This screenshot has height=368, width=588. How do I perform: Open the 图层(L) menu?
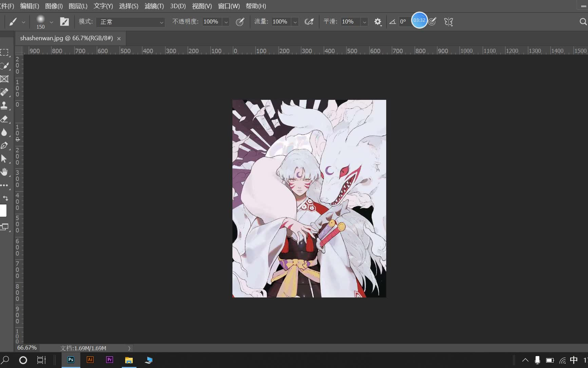78,6
